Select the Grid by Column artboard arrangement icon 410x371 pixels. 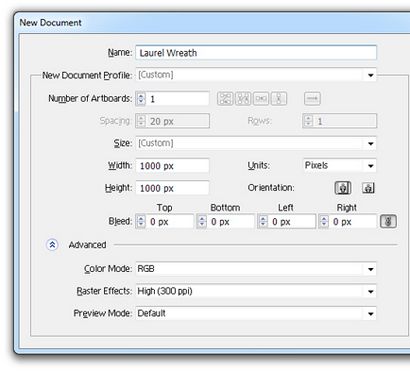click(243, 99)
